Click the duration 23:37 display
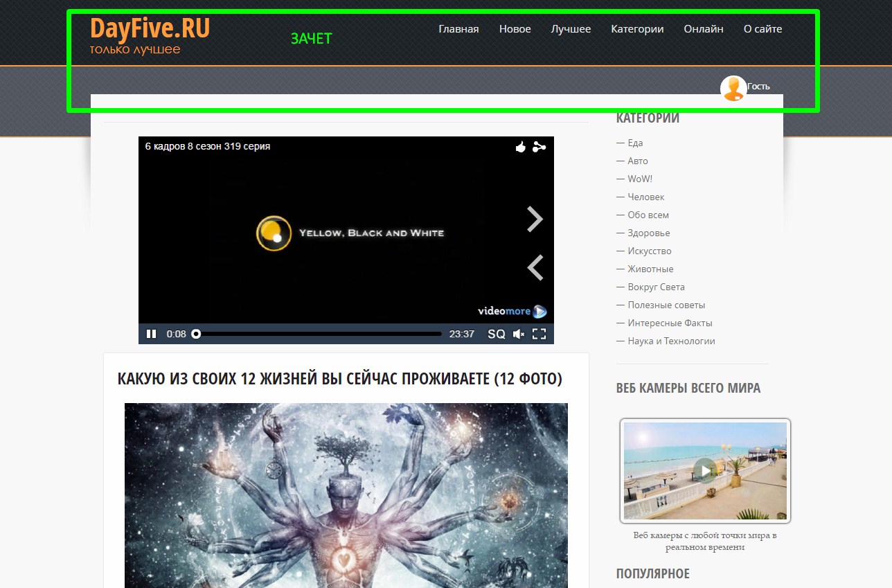Viewport: 892px width, 588px height. click(x=462, y=334)
